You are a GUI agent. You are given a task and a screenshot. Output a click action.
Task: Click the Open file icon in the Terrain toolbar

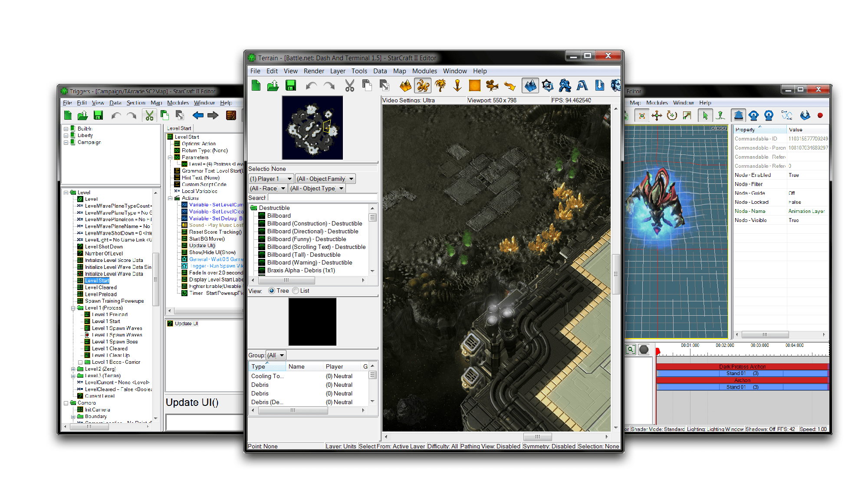point(273,85)
